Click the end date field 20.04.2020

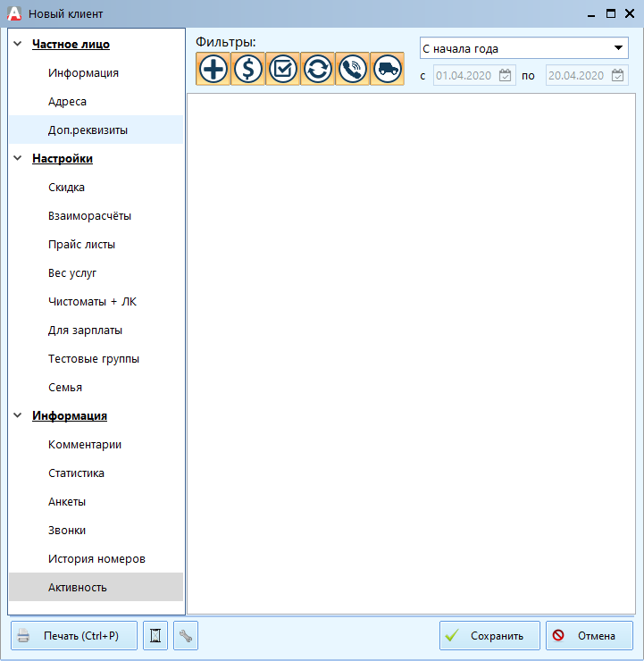coord(587,75)
